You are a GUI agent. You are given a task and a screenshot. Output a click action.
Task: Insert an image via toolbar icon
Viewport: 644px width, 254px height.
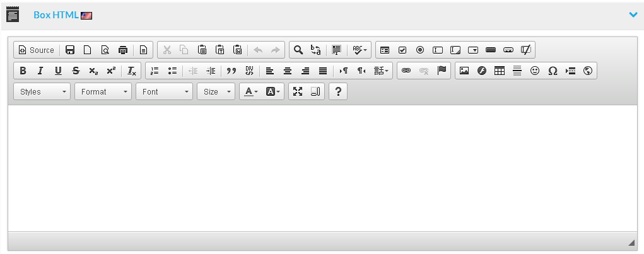pyautogui.click(x=464, y=71)
